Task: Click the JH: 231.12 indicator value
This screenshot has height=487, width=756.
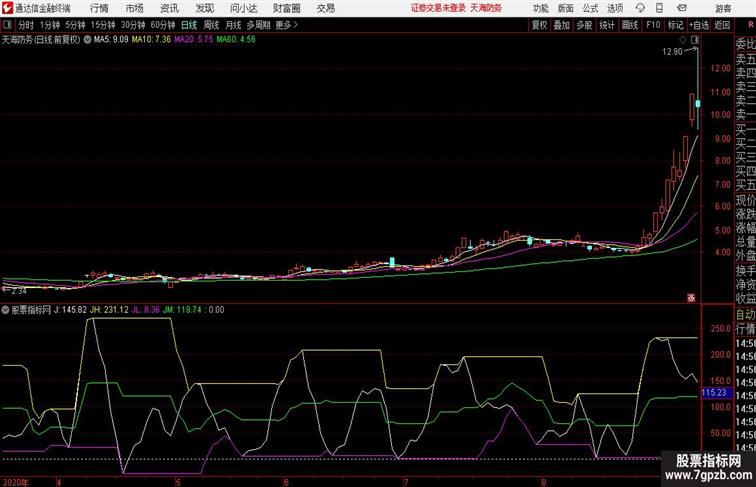Action: [109, 310]
